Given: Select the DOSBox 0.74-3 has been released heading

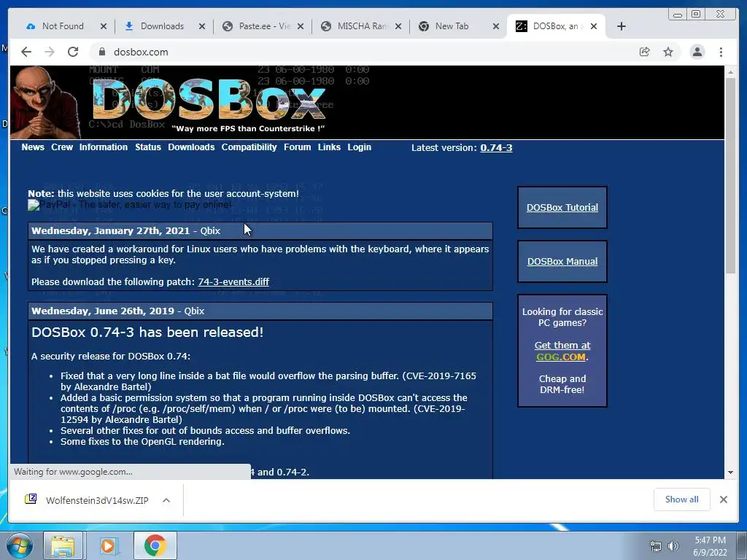Looking at the screenshot, I should coord(147,332).
